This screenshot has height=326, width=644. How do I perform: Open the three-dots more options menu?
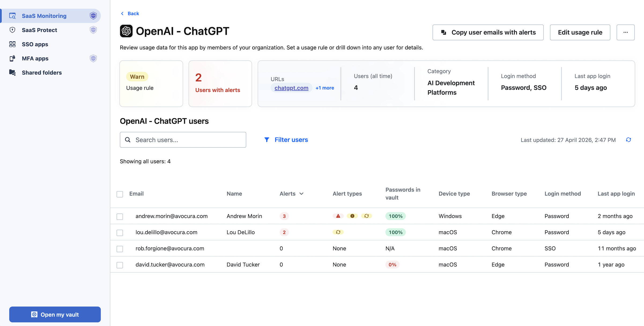625,32
